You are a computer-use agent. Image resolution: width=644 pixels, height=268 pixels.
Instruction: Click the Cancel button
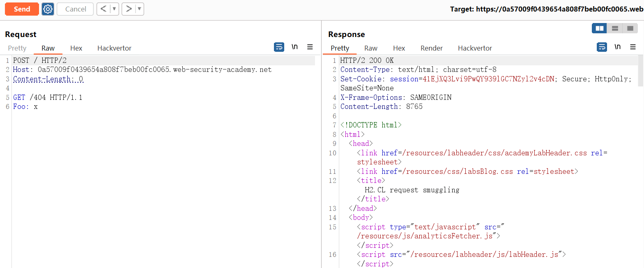pos(76,9)
